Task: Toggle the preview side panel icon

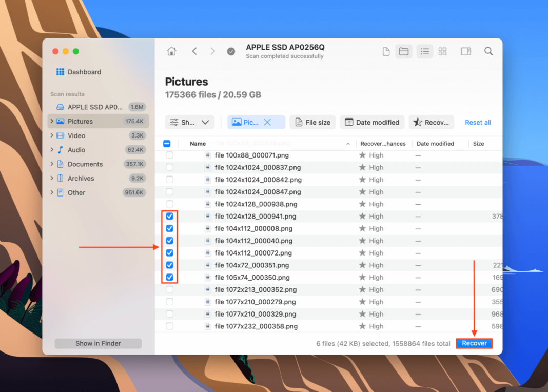Action: (466, 51)
